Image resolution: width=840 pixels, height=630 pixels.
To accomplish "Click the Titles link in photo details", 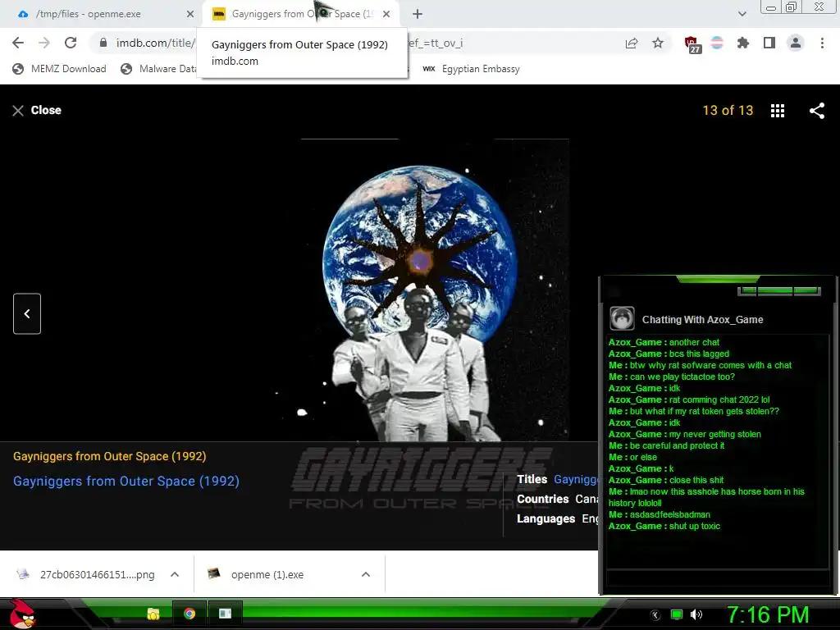I will click(575, 479).
